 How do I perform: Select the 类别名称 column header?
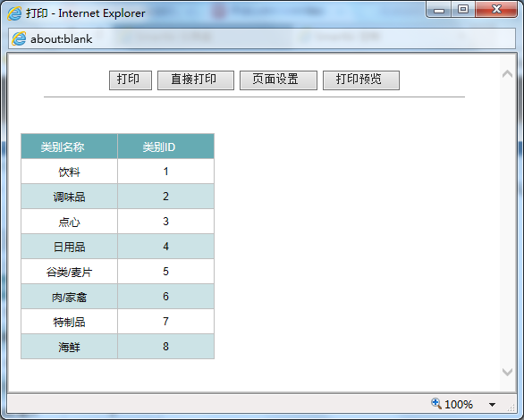[69, 147]
